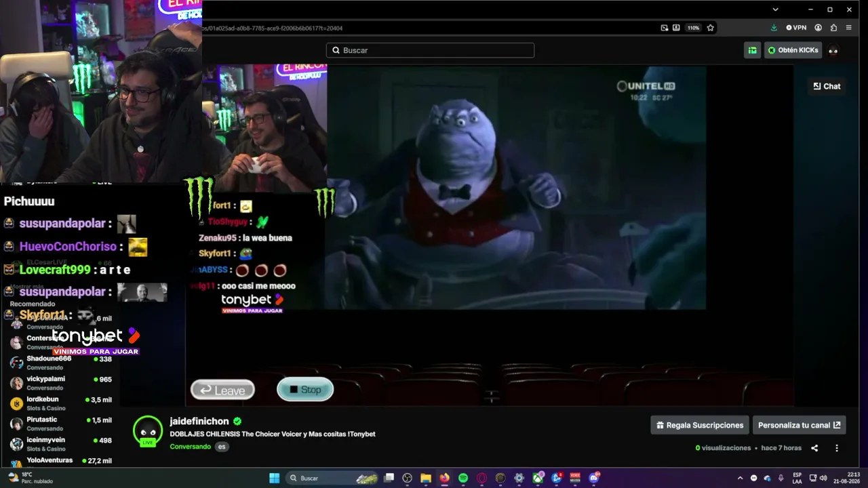Viewport: 868px width, 488px height.
Task: Open recommended channel Shadoune666
Action: 61,363
